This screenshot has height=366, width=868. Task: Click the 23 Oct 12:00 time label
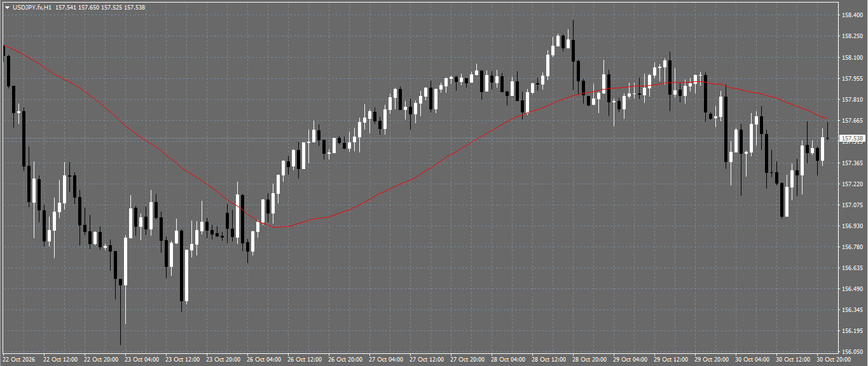(x=183, y=360)
